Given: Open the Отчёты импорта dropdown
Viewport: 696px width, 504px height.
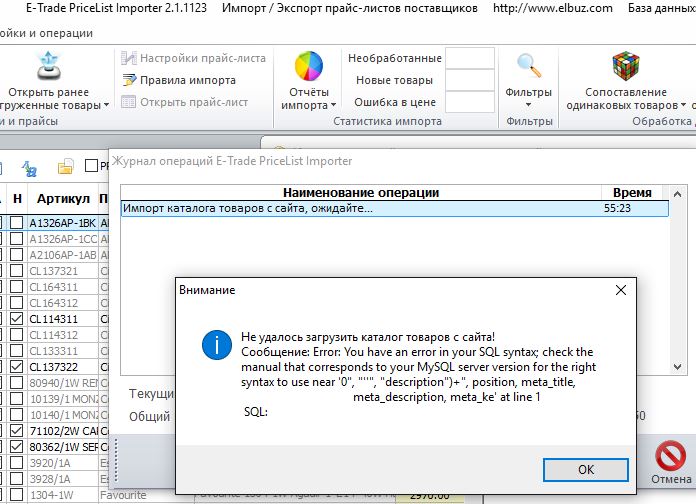Looking at the screenshot, I should 308,99.
